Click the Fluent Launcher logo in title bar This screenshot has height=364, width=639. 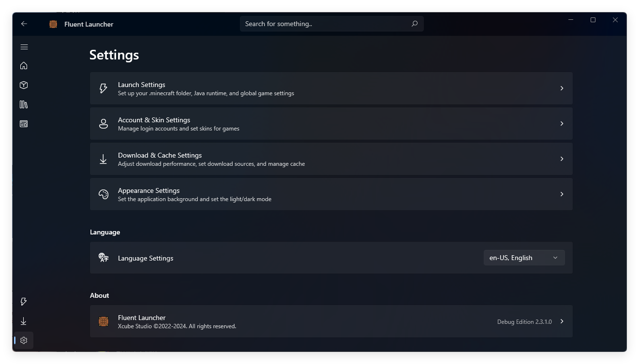coord(53,24)
